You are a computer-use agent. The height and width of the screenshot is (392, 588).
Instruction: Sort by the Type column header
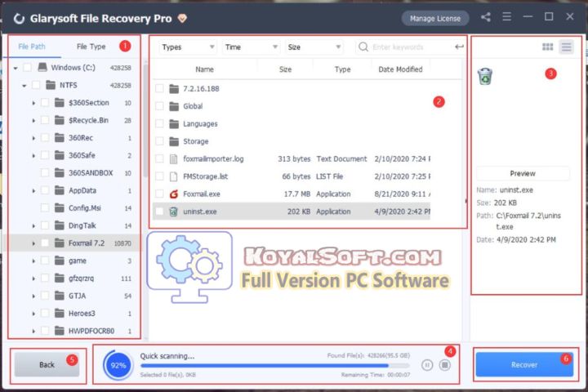342,69
